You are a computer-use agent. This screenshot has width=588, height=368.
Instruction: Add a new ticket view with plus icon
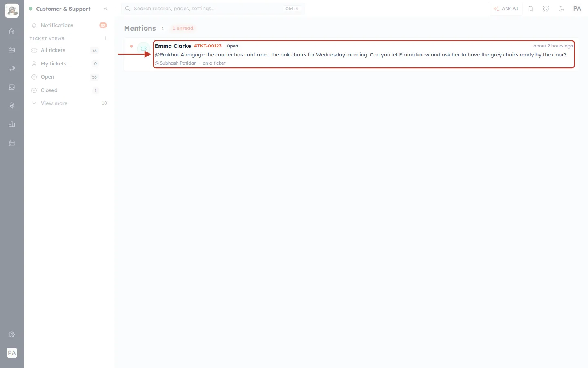click(x=106, y=38)
